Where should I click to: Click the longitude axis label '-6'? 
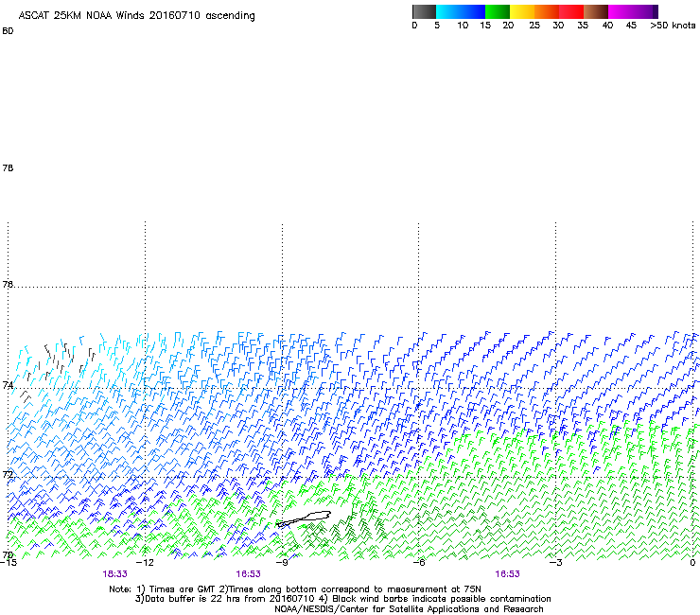(419, 563)
